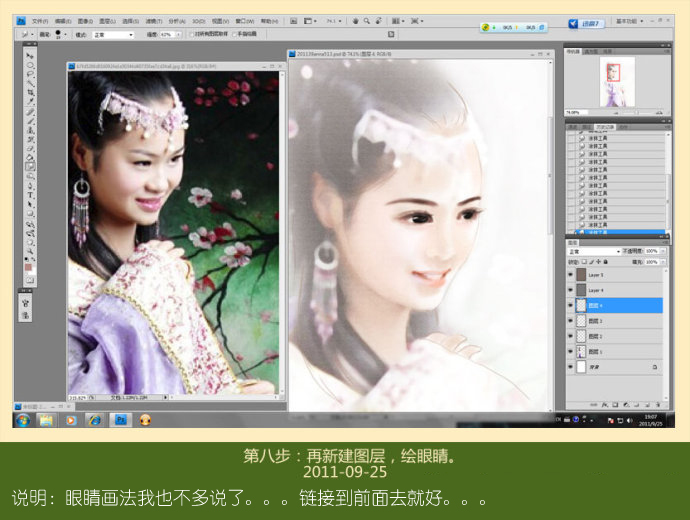Image resolution: width=690 pixels, height=520 pixels.
Task: Hide Layer 5 with its eye icon
Action: tap(571, 275)
